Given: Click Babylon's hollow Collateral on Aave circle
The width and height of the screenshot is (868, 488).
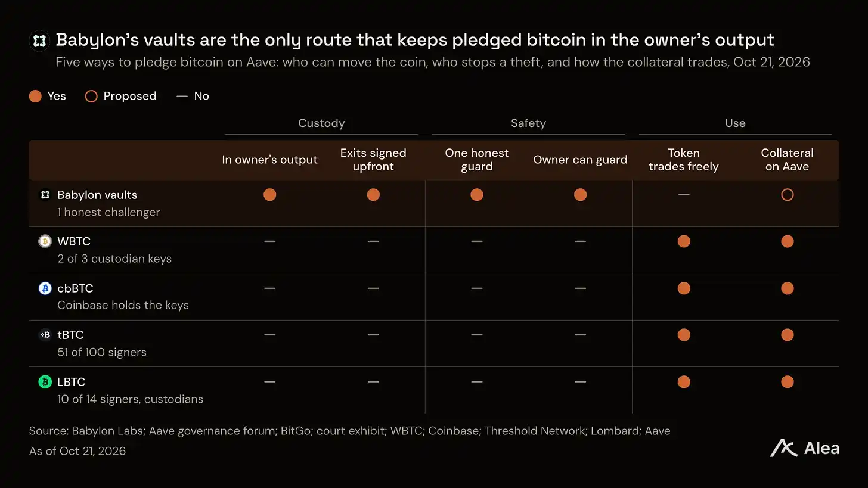Looking at the screenshot, I should tap(788, 195).
